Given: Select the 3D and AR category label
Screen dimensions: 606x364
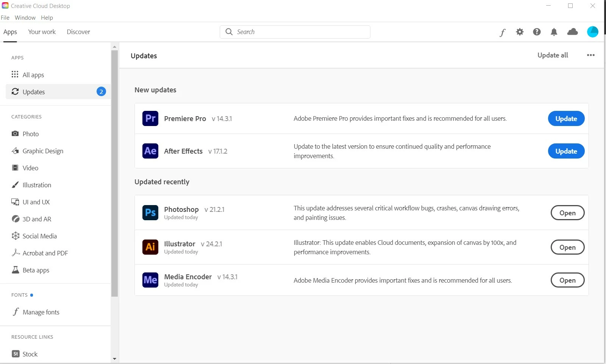Looking at the screenshot, I should pyautogui.click(x=37, y=219).
